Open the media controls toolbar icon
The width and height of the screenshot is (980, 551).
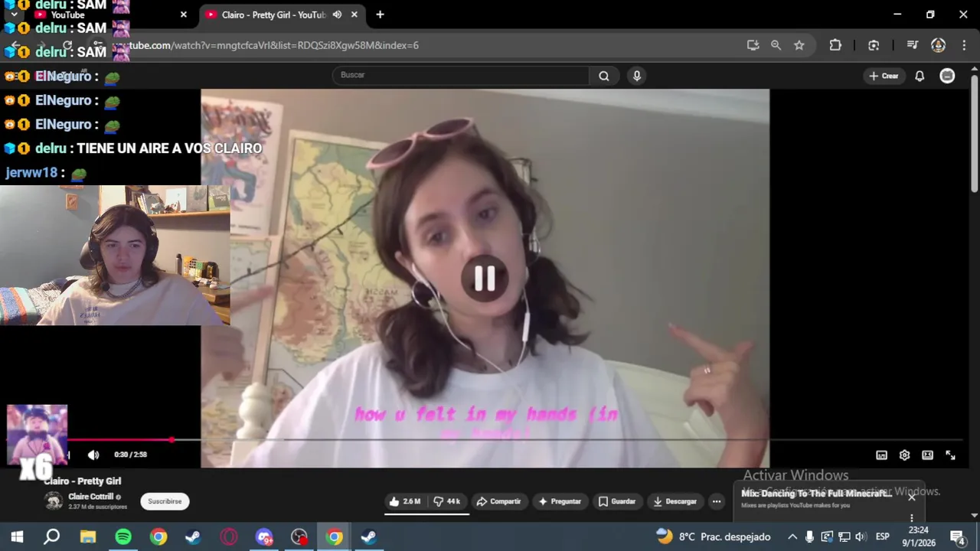tap(912, 45)
